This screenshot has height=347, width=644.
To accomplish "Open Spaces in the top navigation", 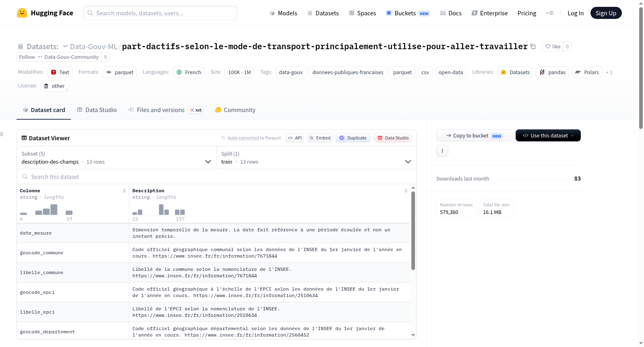I will tap(363, 13).
